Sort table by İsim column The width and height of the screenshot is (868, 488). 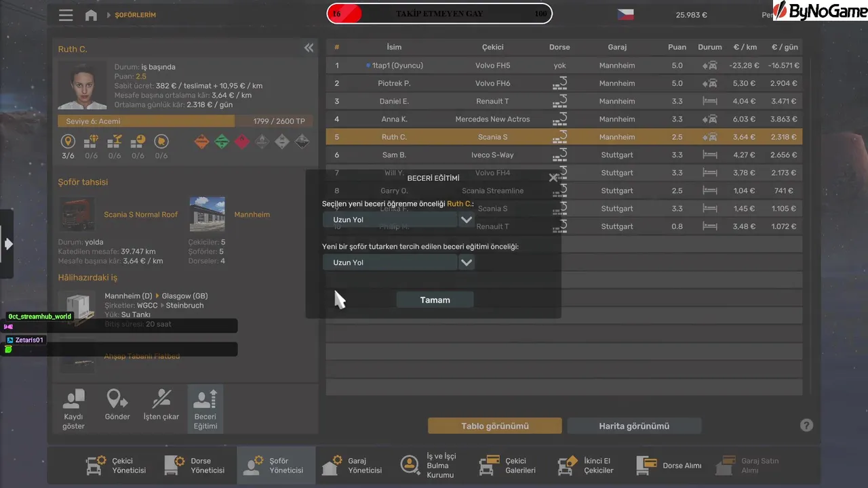pyautogui.click(x=394, y=47)
